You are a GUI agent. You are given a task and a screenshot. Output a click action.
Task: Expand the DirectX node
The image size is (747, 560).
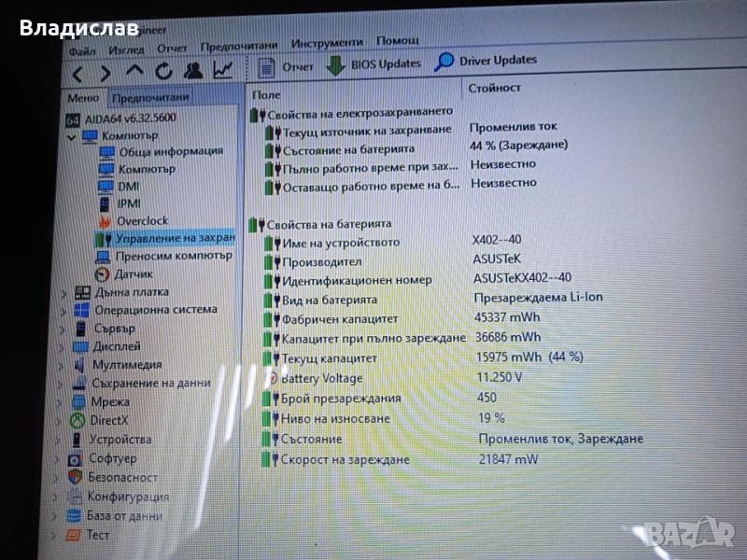pos(58,422)
